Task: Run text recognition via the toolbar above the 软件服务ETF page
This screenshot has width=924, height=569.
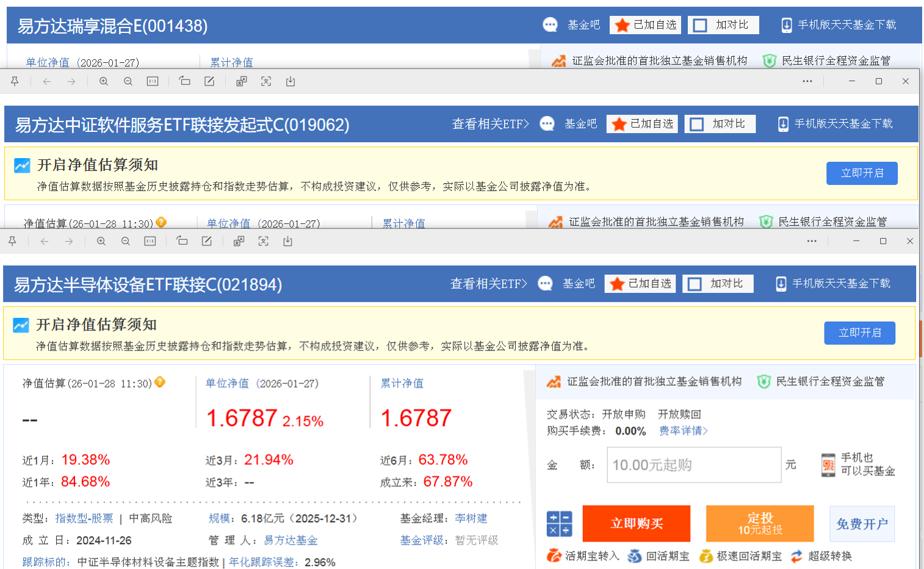Action: click(266, 81)
